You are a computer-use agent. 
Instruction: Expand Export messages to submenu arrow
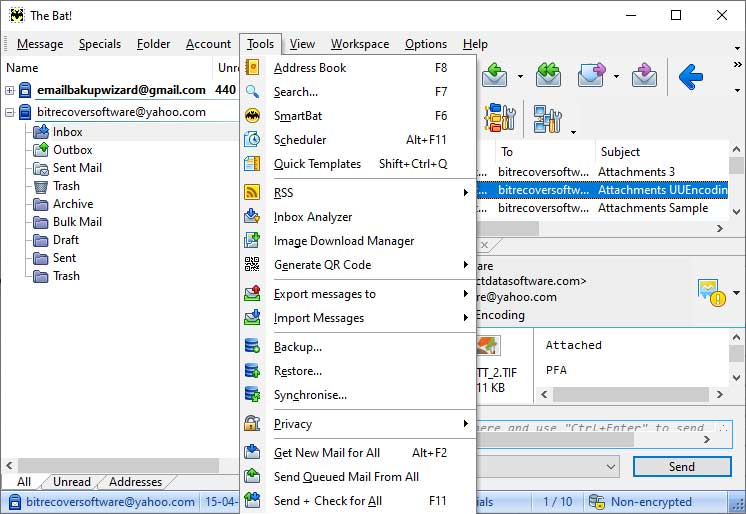click(x=465, y=294)
